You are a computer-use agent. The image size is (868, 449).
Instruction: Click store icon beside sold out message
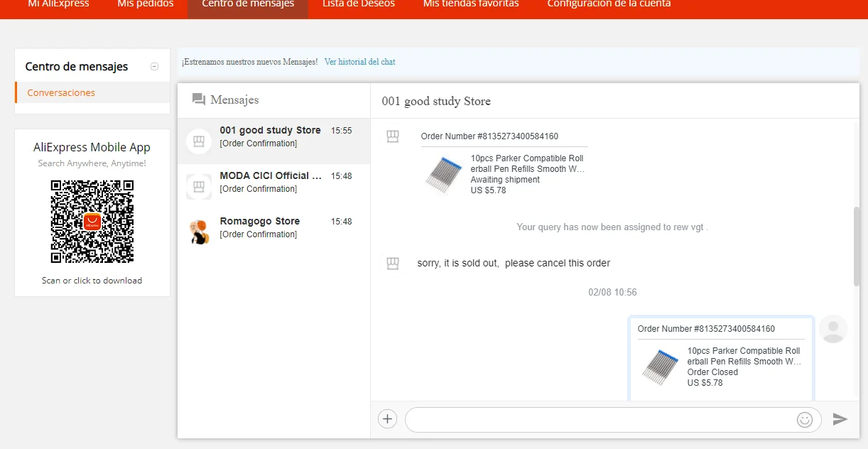coord(392,264)
